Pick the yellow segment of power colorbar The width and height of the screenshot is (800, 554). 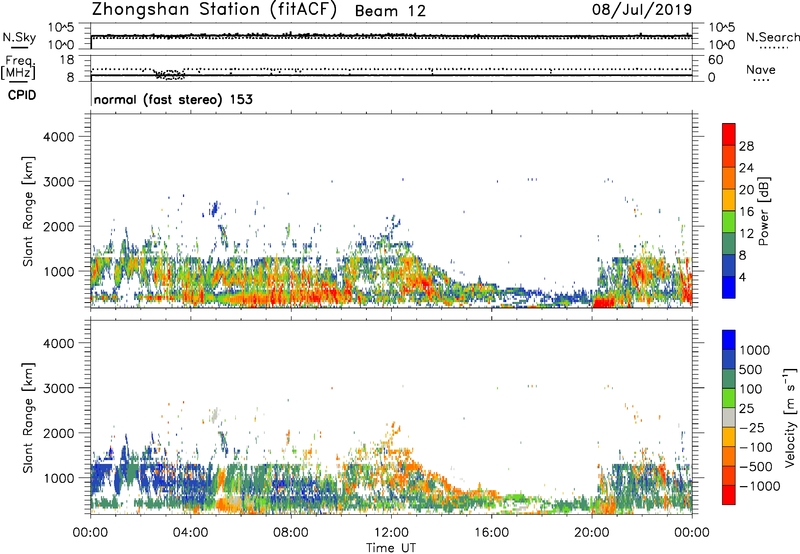pyautogui.click(x=729, y=200)
